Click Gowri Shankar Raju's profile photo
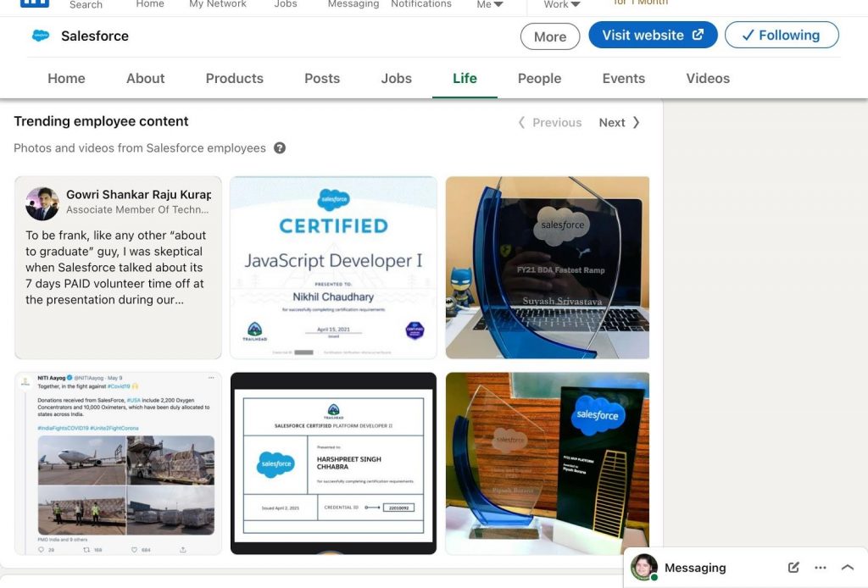Screen dimensions: 868x588 42,203
